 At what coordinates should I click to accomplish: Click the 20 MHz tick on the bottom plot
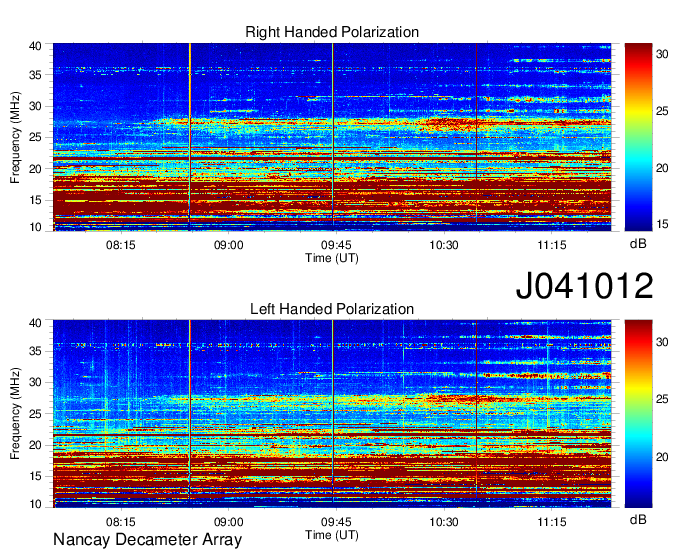coord(35,445)
